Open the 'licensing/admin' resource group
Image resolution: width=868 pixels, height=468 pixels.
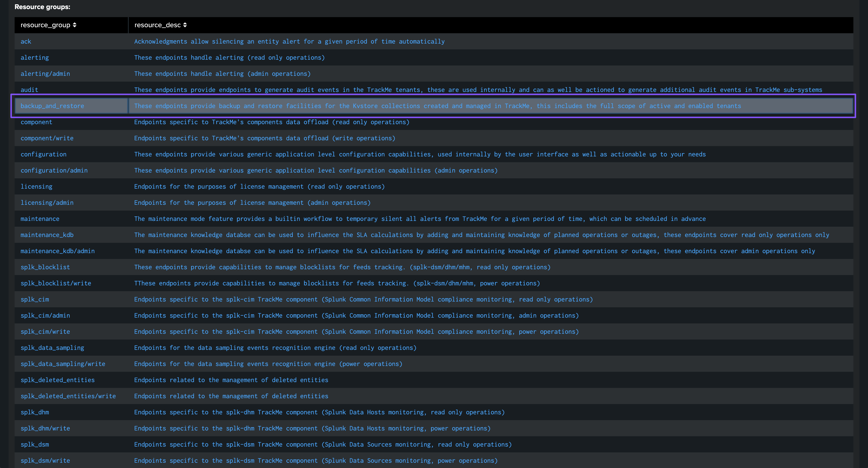click(47, 203)
